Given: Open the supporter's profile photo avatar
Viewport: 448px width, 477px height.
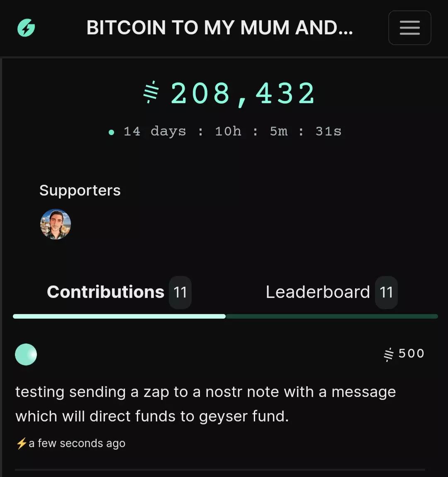Looking at the screenshot, I should click(x=56, y=224).
